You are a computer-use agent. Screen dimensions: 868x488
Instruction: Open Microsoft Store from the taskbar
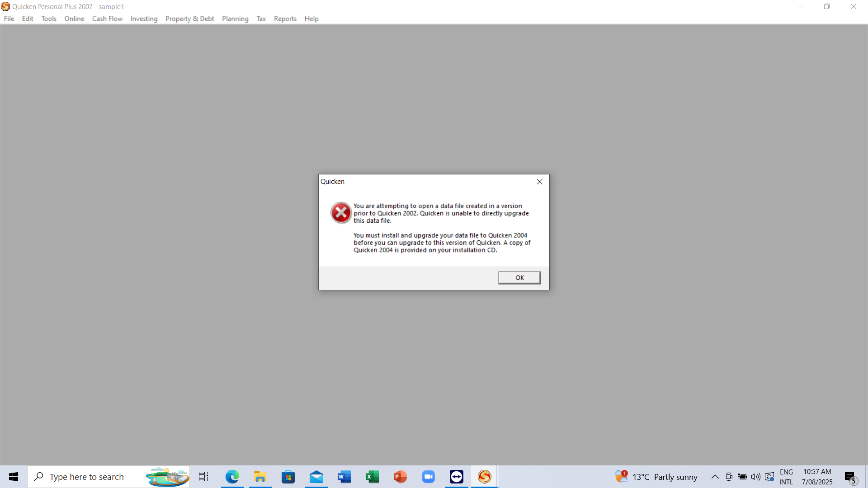[288, 477]
